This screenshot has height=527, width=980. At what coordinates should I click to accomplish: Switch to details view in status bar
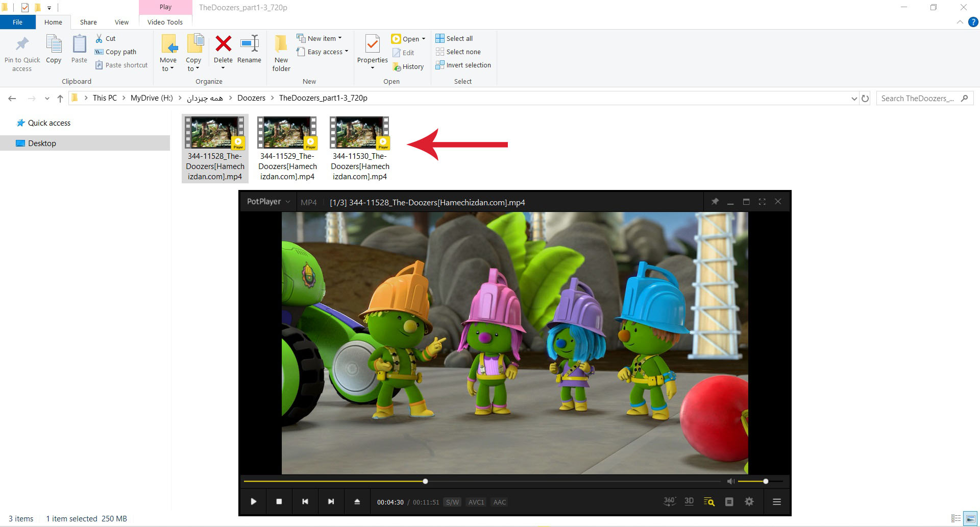tap(956, 519)
